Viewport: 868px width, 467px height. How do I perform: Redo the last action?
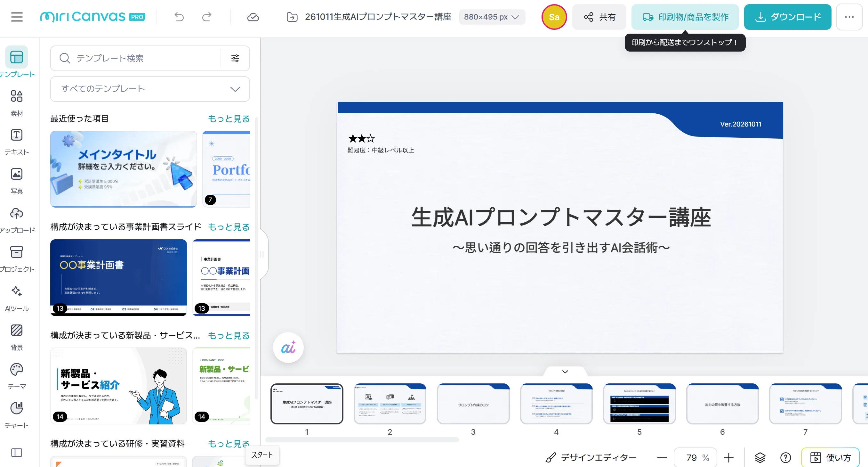pos(206,17)
